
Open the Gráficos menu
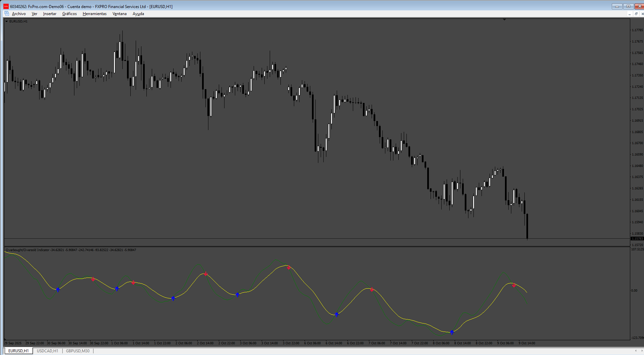point(69,14)
